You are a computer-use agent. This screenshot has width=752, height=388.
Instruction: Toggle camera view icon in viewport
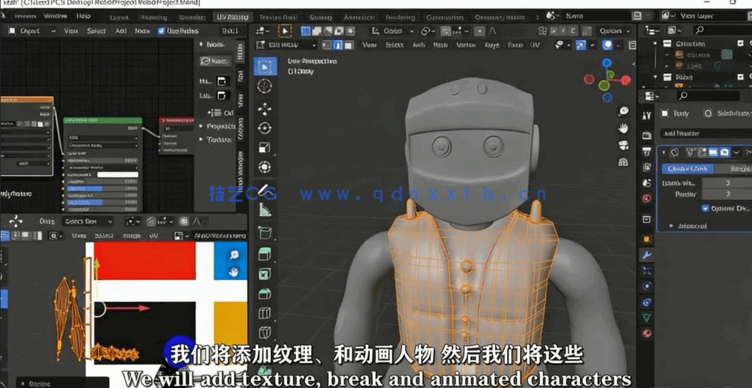[623, 145]
